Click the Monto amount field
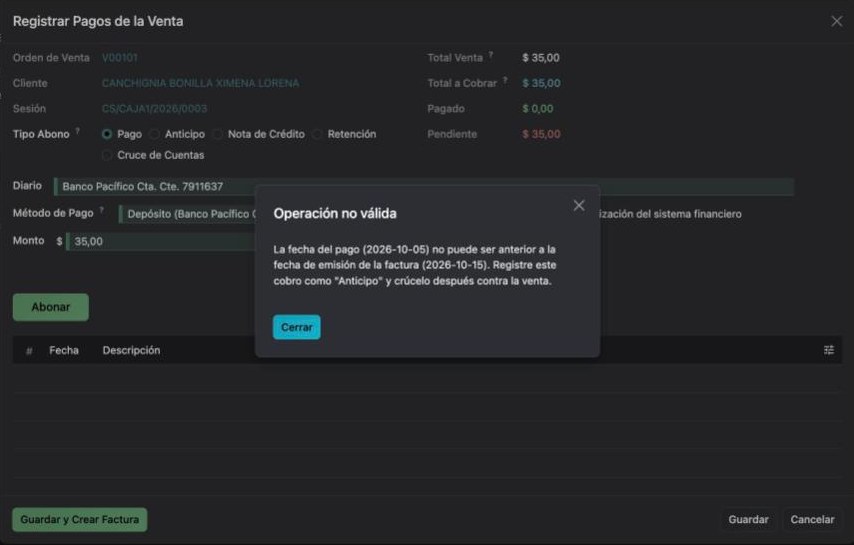 (x=161, y=242)
